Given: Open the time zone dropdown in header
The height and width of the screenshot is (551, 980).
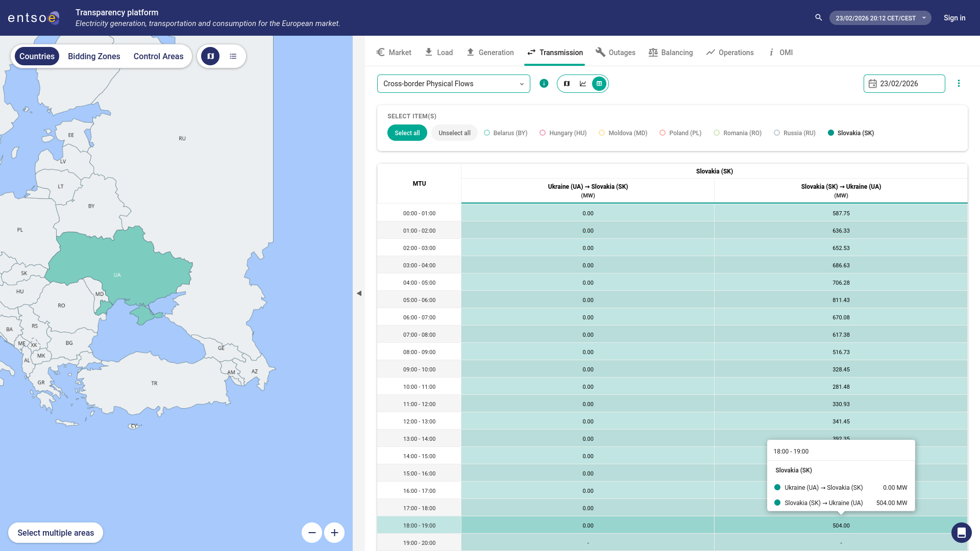Looking at the screenshot, I should (880, 18).
